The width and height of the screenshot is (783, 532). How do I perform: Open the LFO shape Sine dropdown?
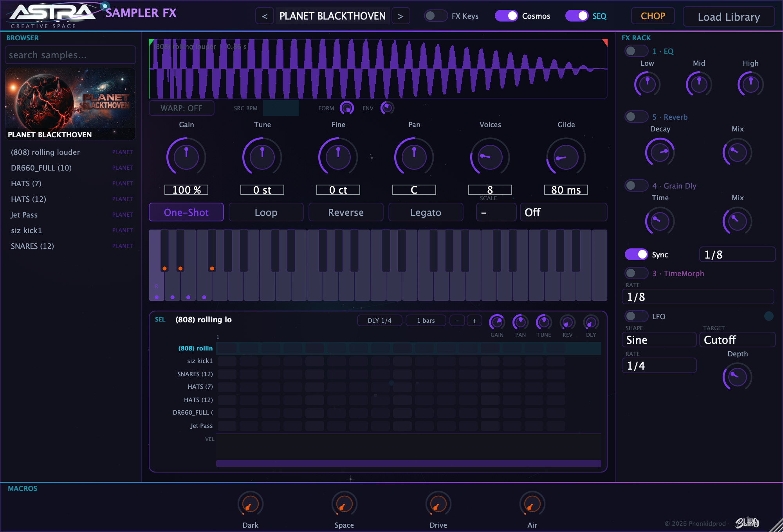pyautogui.click(x=659, y=340)
